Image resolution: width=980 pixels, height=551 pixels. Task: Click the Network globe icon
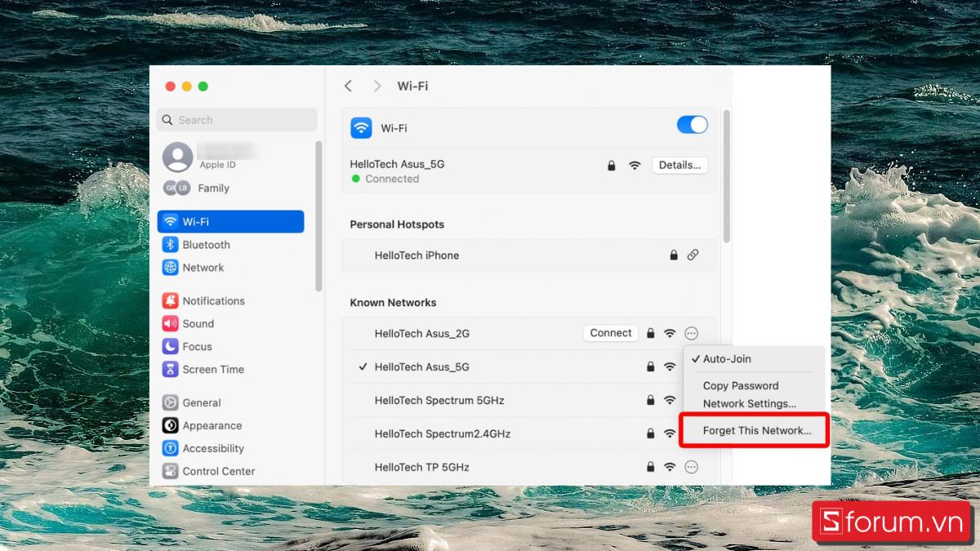tap(171, 267)
